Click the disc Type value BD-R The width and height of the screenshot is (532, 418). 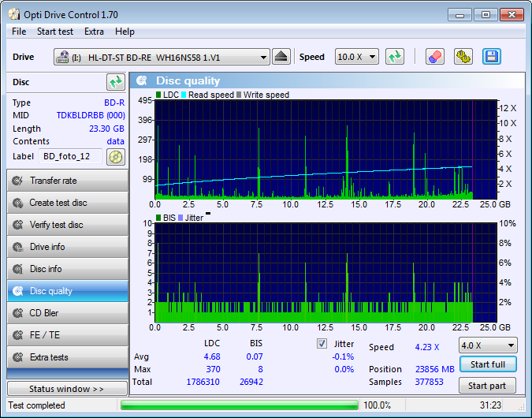click(114, 103)
